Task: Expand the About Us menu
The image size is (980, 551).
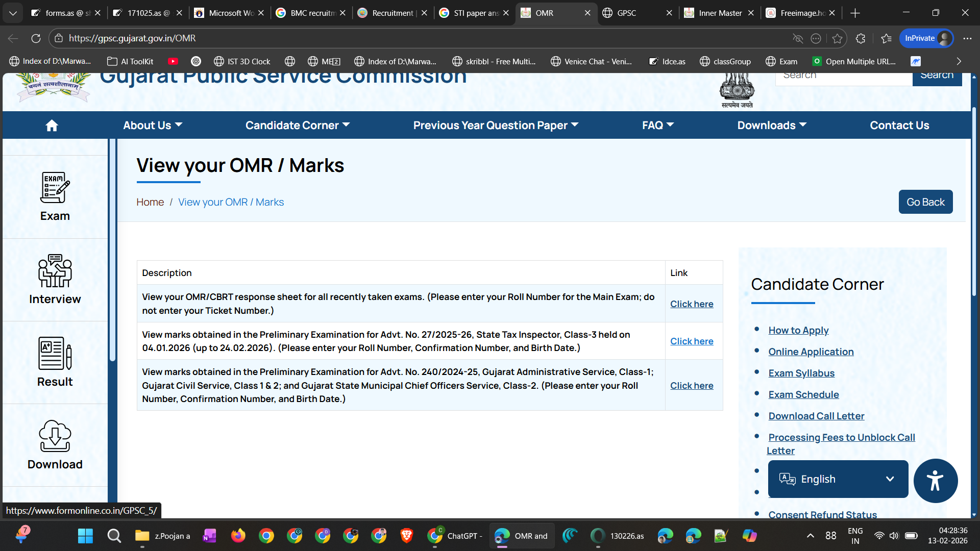Action: click(152, 126)
